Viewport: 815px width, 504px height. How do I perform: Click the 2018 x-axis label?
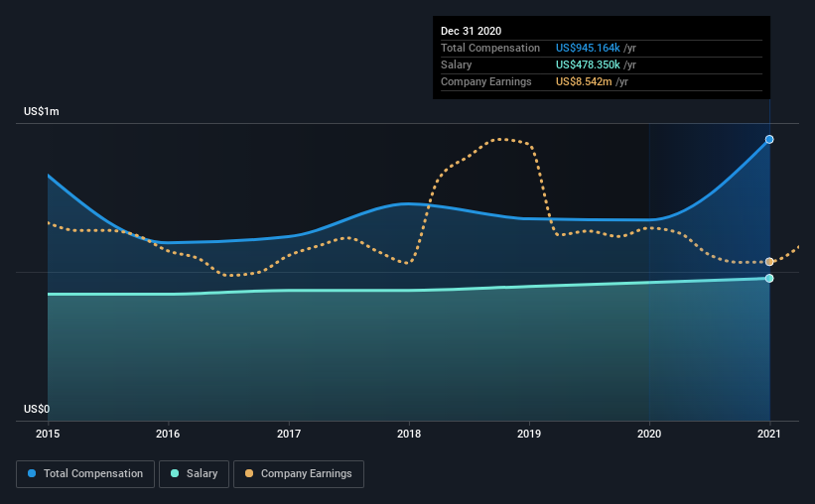pos(409,434)
